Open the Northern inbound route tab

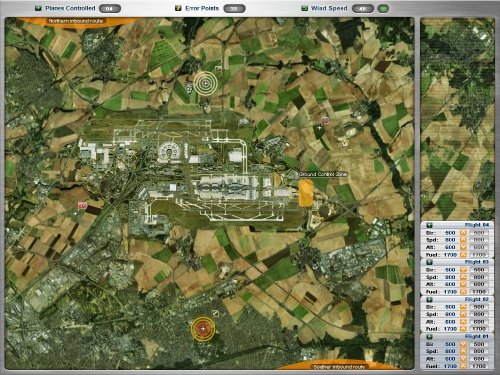tap(76, 21)
